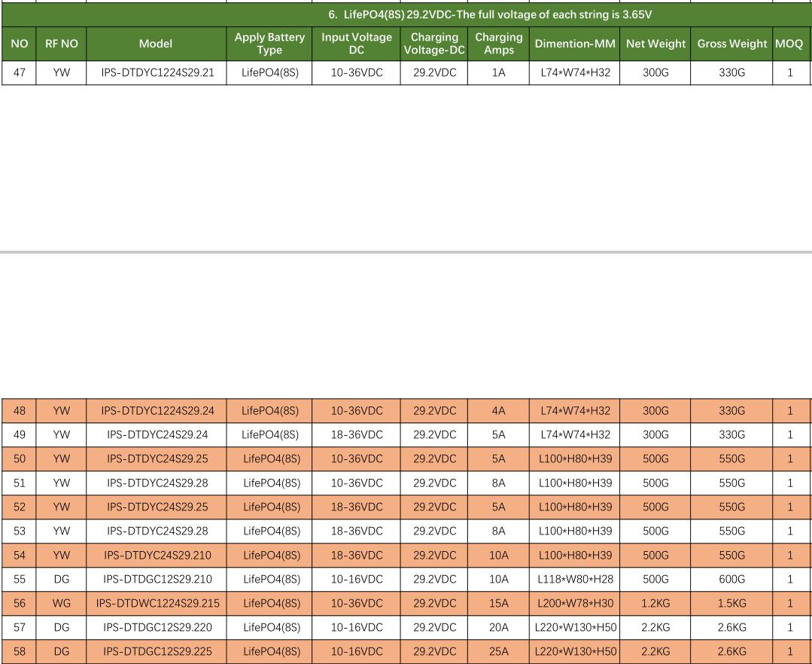Click model cell IPS-DTDYC1224S29.21

click(157, 72)
